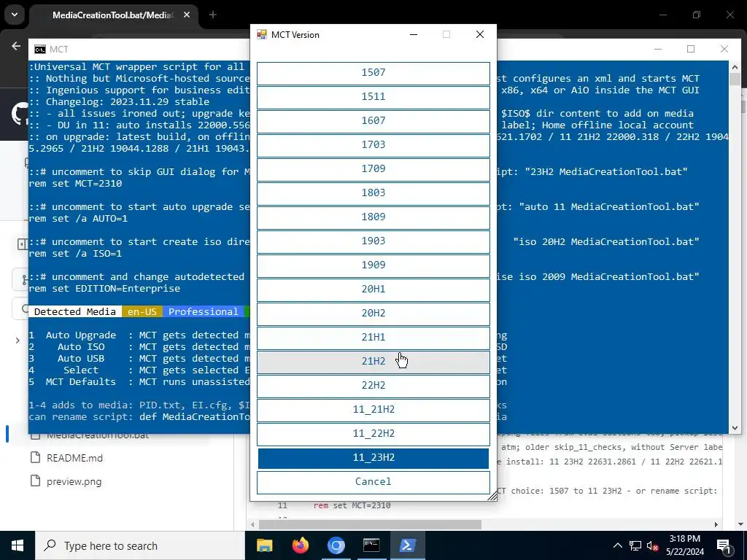Show hidden system tray icons

(x=617, y=545)
